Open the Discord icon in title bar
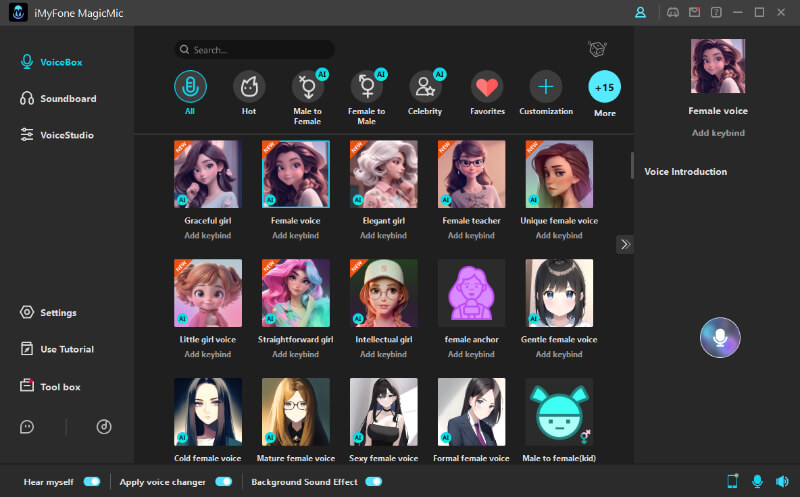The width and height of the screenshot is (800, 497). (673, 12)
